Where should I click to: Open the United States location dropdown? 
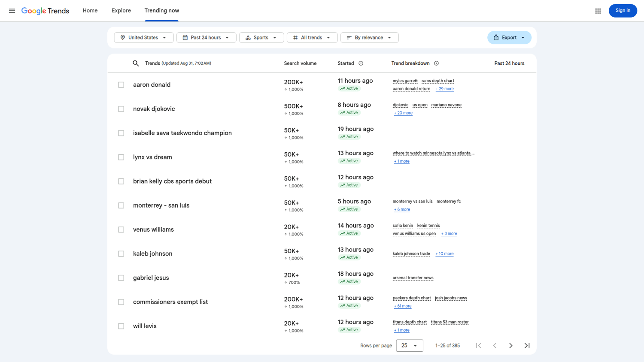[x=144, y=38]
